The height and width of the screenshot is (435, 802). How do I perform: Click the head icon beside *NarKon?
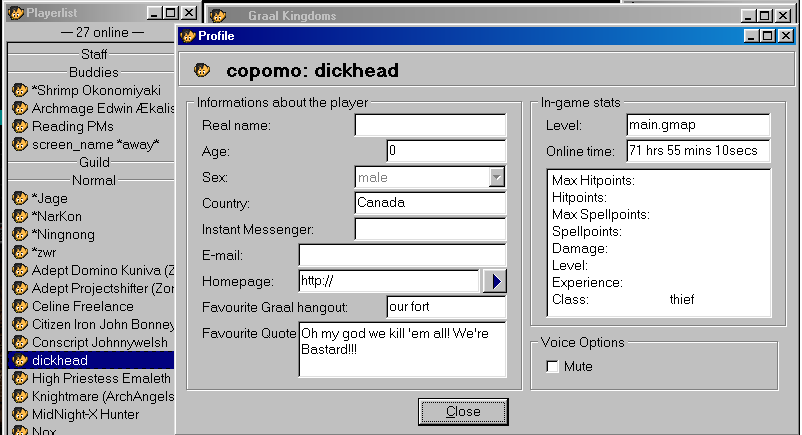[19, 216]
